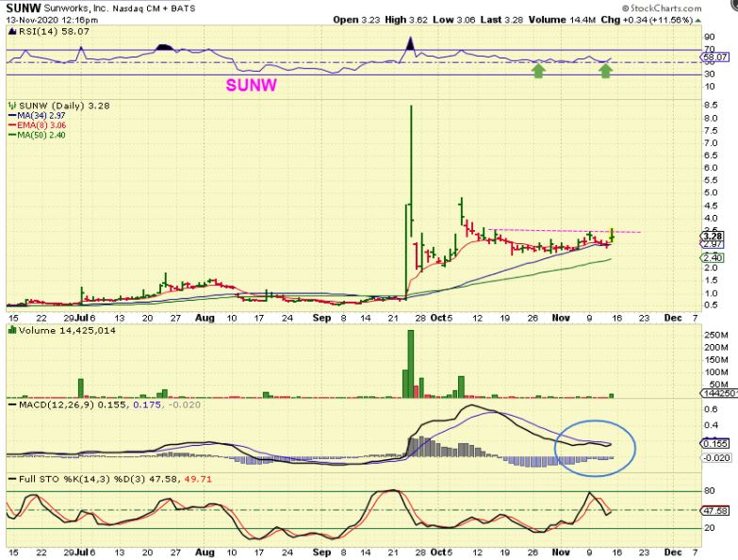This screenshot has height=560, width=738.
Task: Click the magenta SUNW annotation label
Action: click(252, 85)
